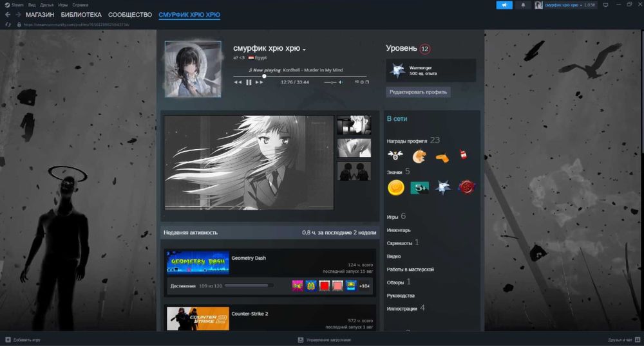
Task: Skip forward with the fast-forward button
Action: pos(259,82)
